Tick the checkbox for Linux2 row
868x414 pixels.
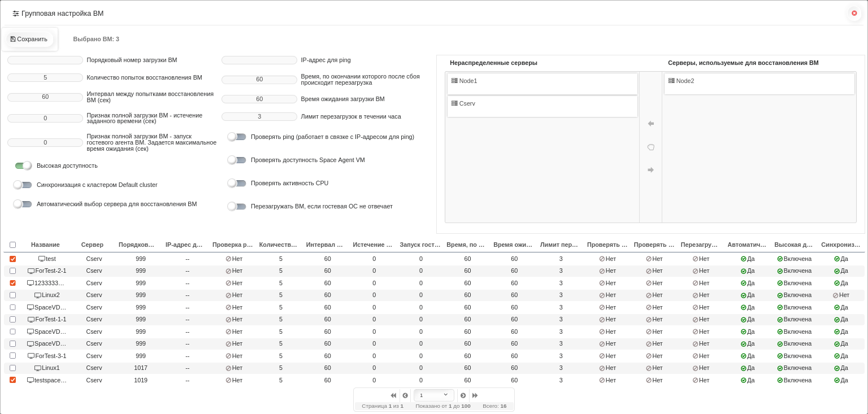point(12,295)
